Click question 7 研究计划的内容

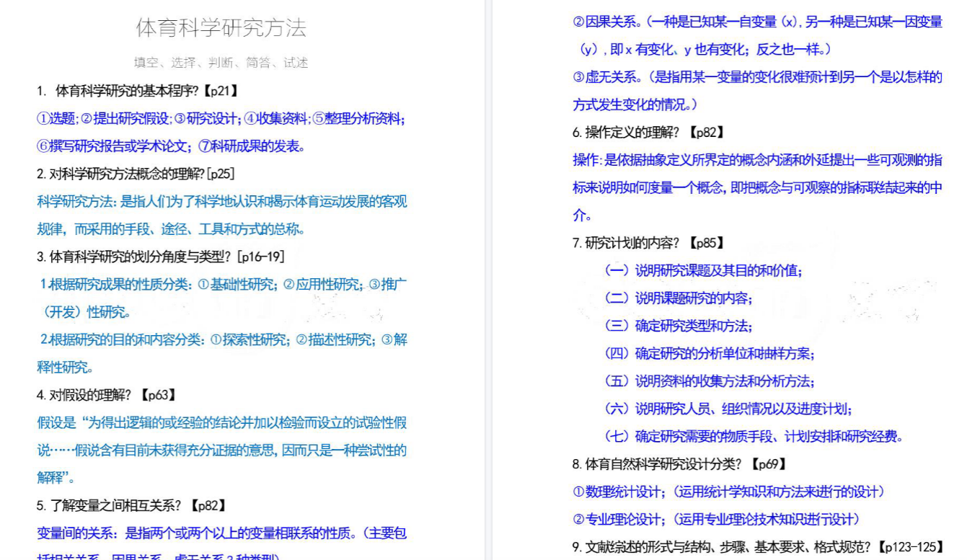(648, 243)
